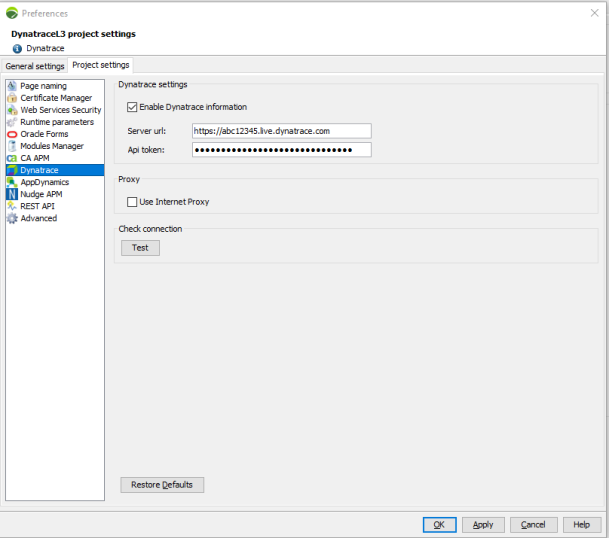Click inside the Api token field

pyautogui.click(x=282, y=150)
